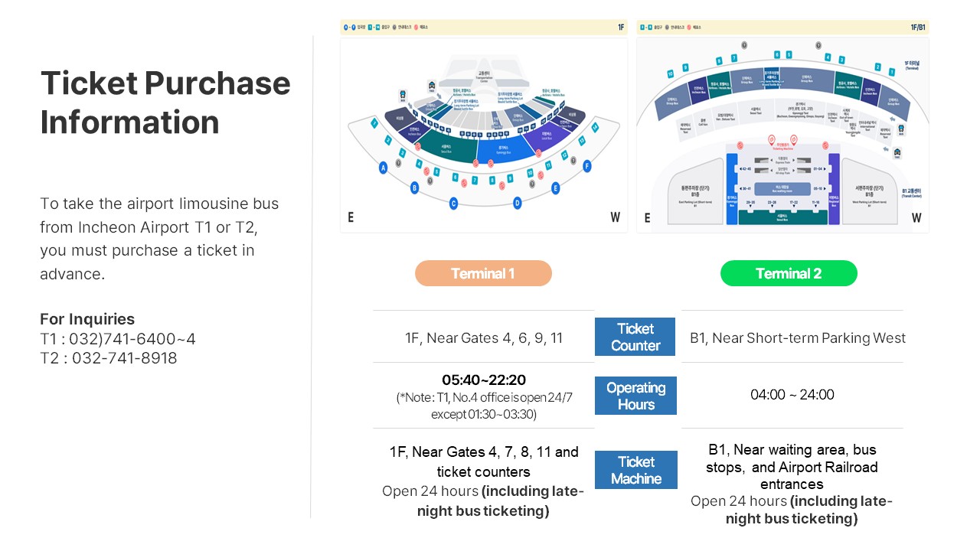Click the taxi icon on Terminal 1 map

coord(432,86)
